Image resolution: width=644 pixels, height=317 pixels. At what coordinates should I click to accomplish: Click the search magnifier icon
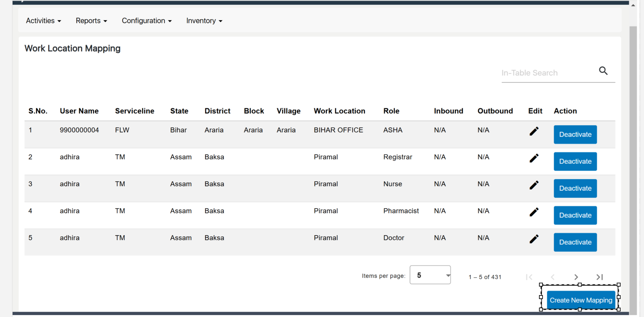pyautogui.click(x=603, y=71)
